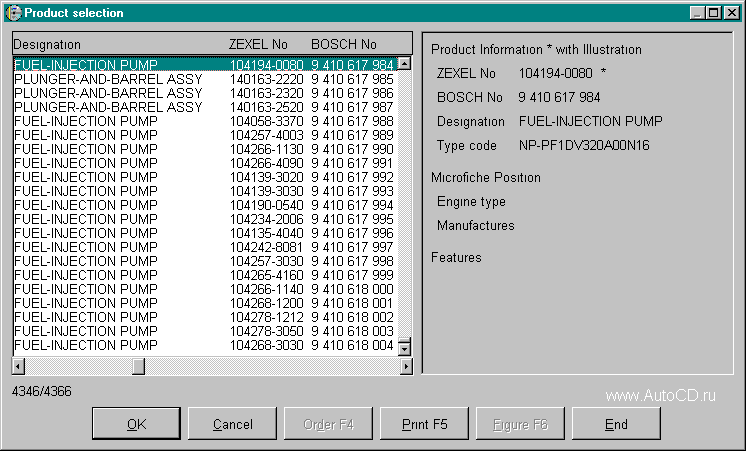Click the Cancel button
746x451 pixels.
click(x=233, y=423)
